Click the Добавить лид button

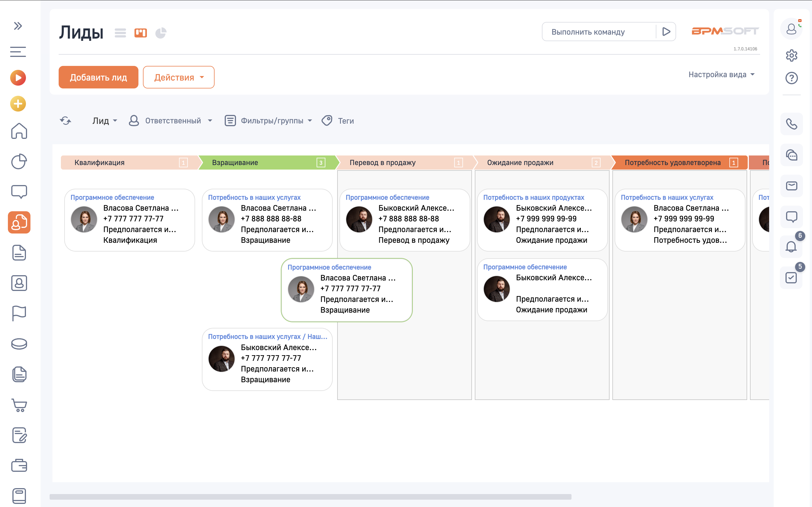coord(98,77)
